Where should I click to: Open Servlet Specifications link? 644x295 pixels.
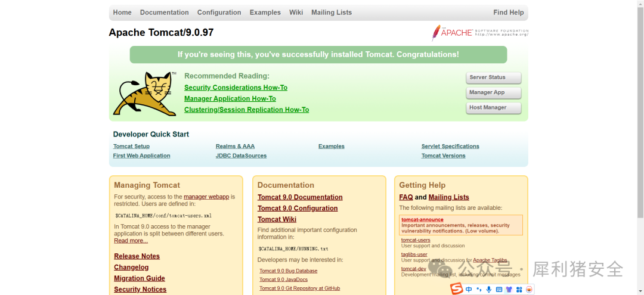click(x=450, y=146)
